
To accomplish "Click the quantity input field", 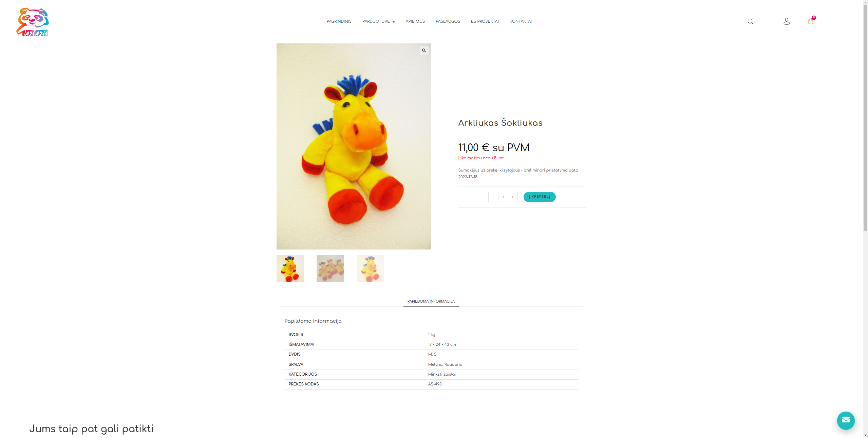I will tap(503, 197).
